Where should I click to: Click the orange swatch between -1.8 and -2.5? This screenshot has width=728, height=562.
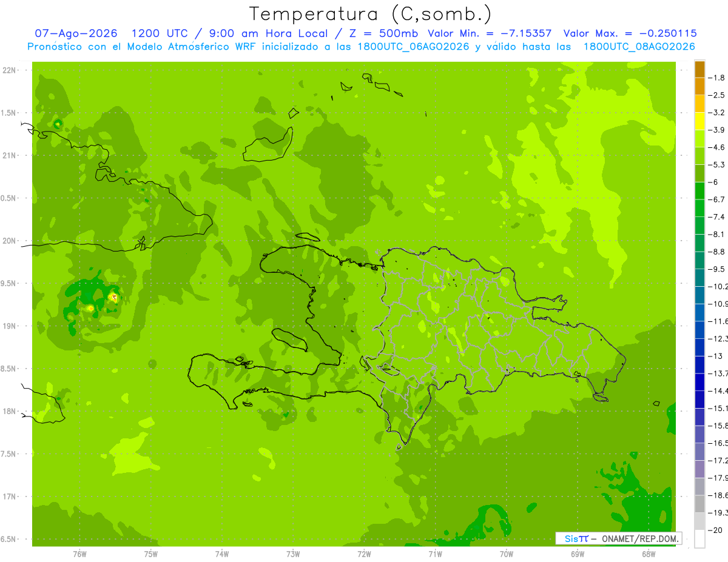[699, 86]
